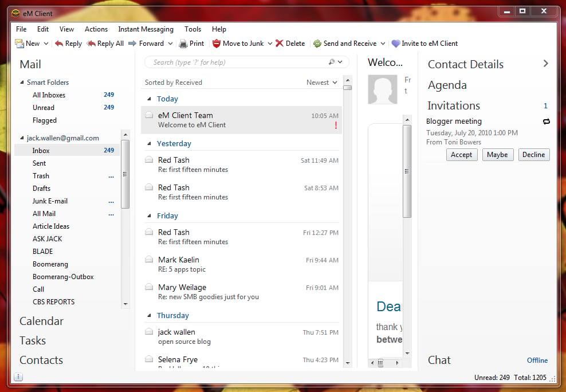566x392 pixels.
Task: Switch to the Tasks section
Action: 33,340
